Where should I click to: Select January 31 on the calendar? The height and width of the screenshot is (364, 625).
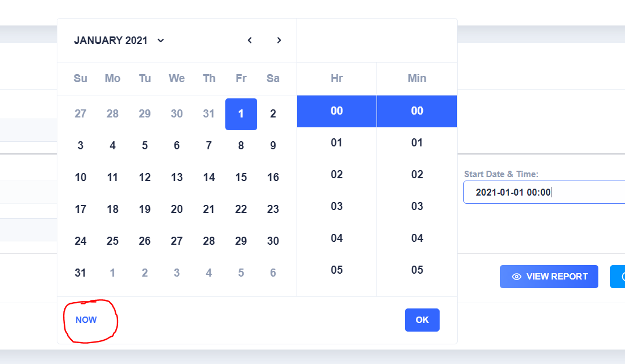click(81, 273)
